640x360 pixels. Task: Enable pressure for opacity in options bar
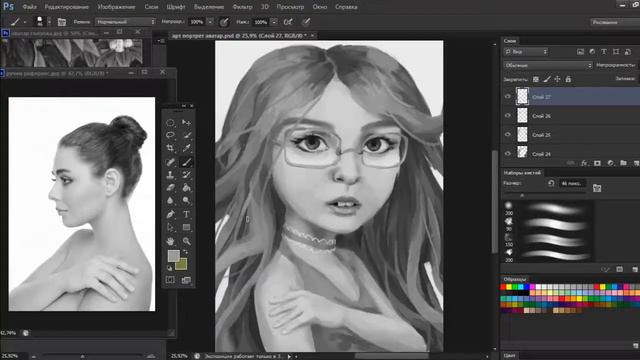[x=224, y=22]
